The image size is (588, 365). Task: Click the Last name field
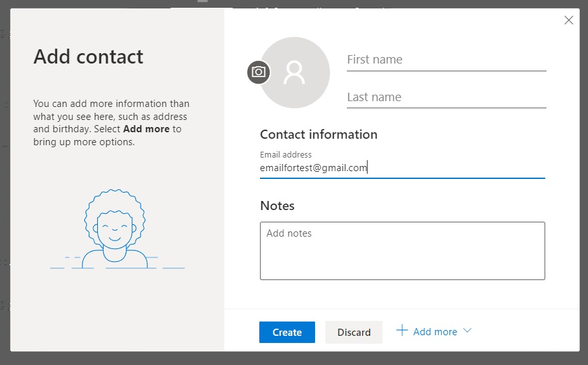(x=446, y=97)
